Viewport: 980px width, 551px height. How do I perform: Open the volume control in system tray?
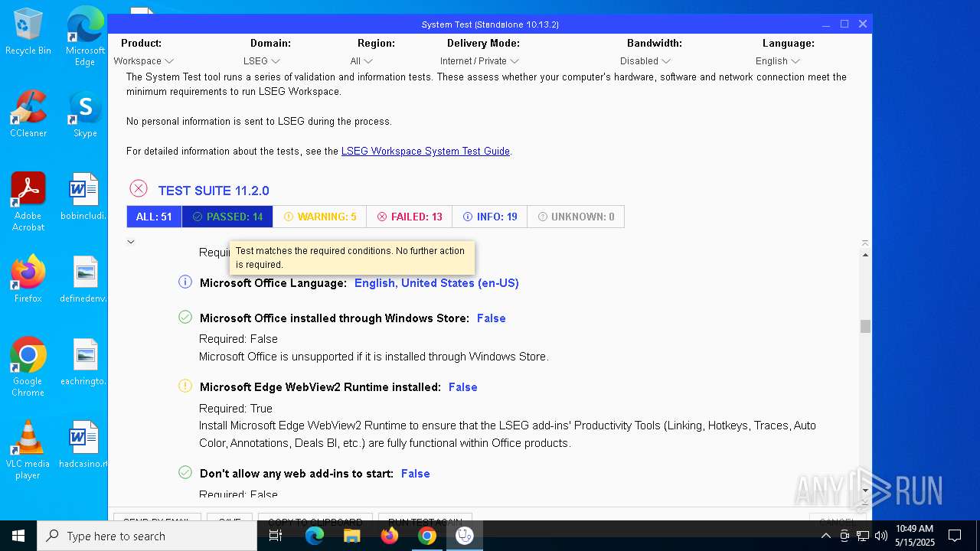(881, 536)
